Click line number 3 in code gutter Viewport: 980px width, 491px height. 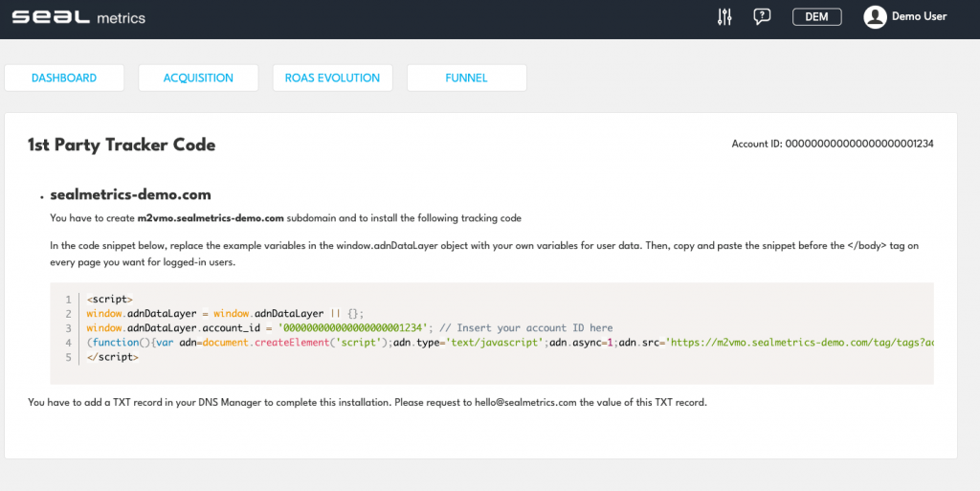[x=68, y=328]
